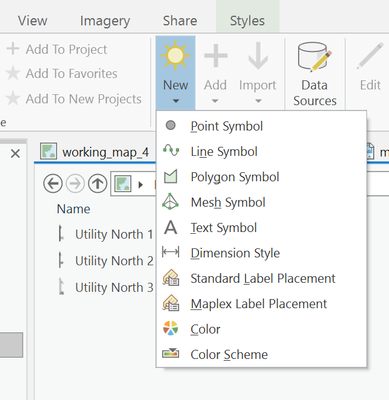
Task: Select the Text Symbol letter A icon
Action: coord(171,227)
